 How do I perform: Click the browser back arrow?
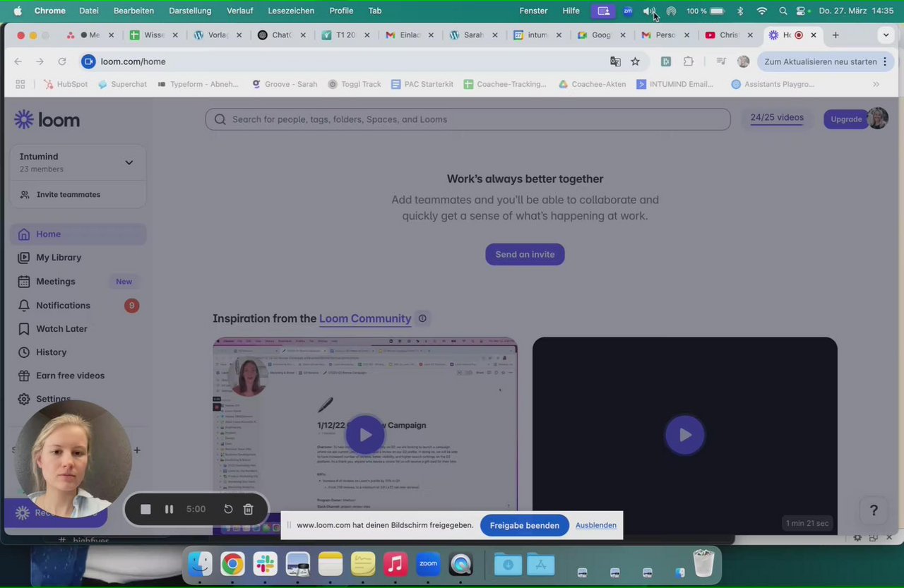[x=18, y=61]
